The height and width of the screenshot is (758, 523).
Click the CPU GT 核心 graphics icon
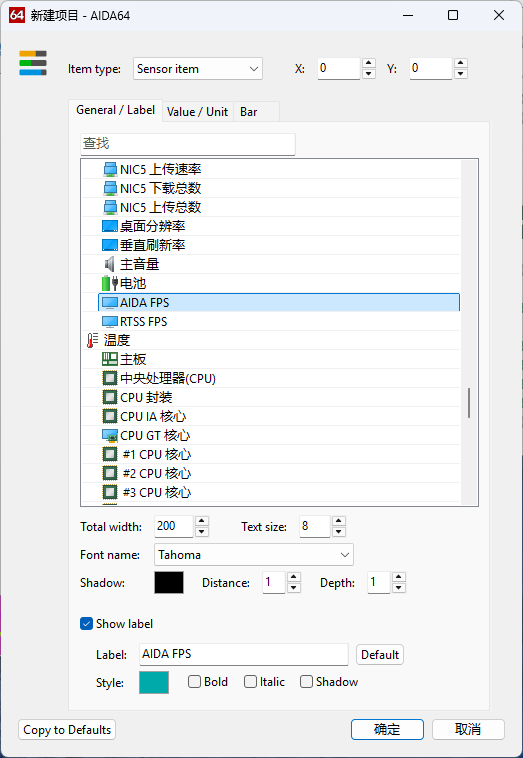[x=110, y=436]
